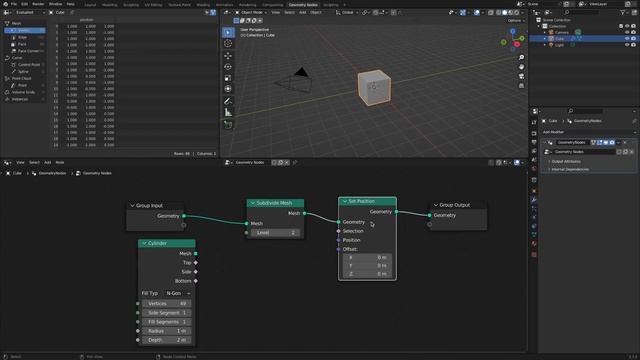The width and height of the screenshot is (640, 360).
Task: Expand the Internal Dependencies panel
Action: point(570,169)
